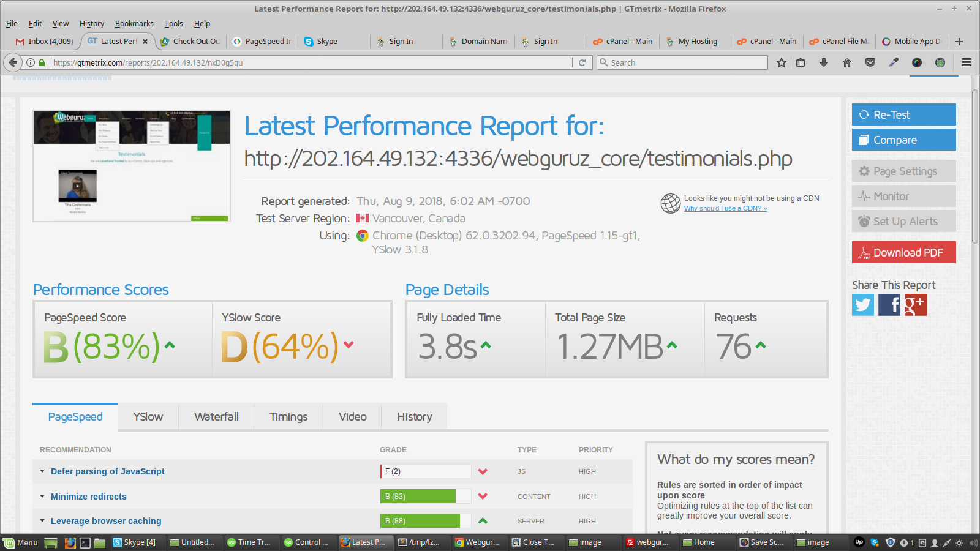The image size is (980, 551).
Task: Click the Download PDF button
Action: click(903, 252)
